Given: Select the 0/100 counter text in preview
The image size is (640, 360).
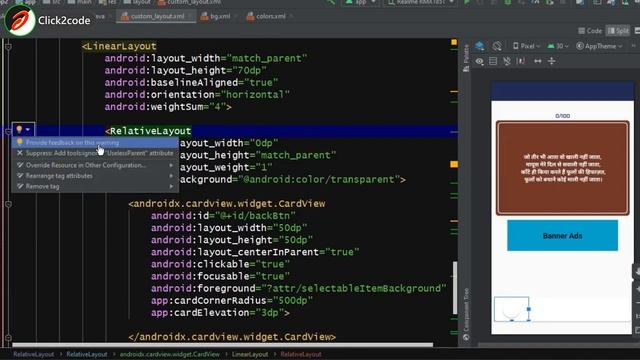Looking at the screenshot, I should [x=562, y=116].
